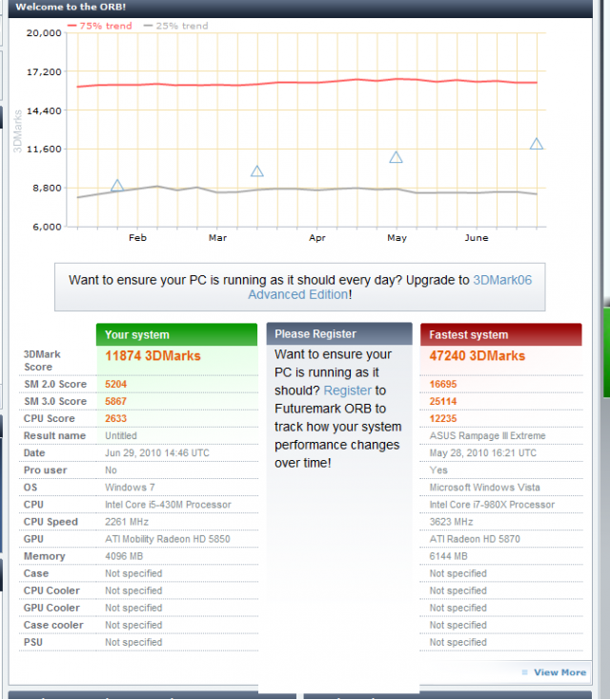This screenshot has height=700, width=610.
Task: Open the 3DMark06 Advanced Edition link
Action: point(390,287)
